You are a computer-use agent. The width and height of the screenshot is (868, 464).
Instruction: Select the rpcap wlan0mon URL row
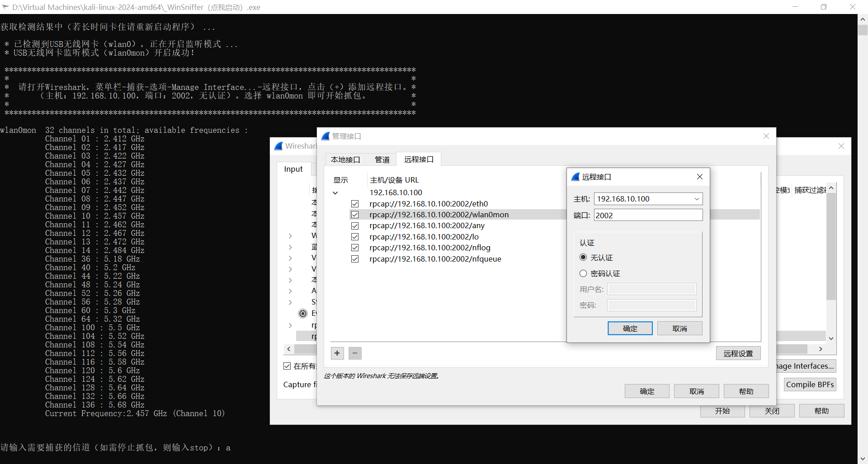(439, 215)
